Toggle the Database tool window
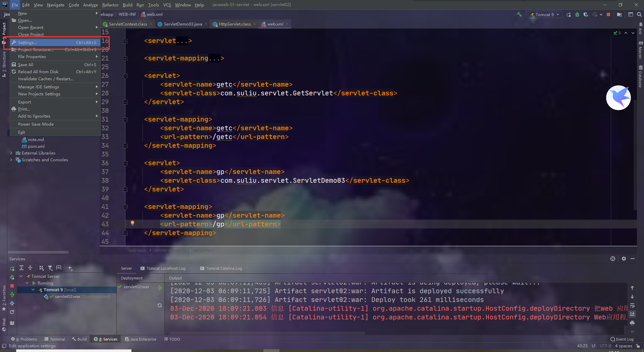This screenshot has height=352, width=644. 640,77
